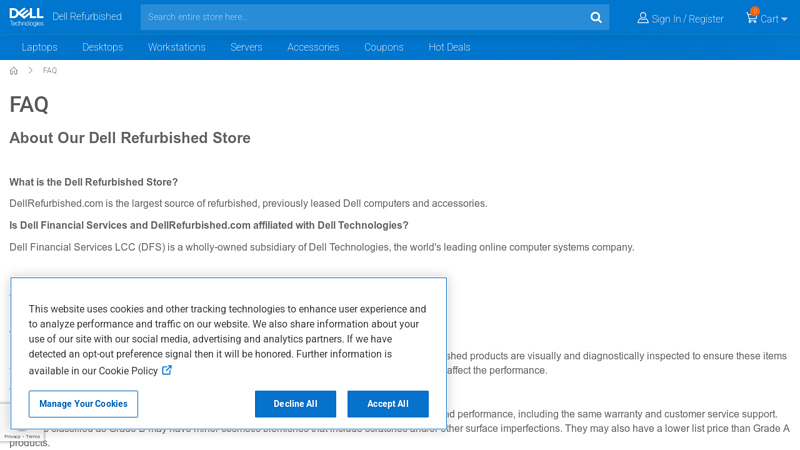Open the Hot Deals page
Image resolution: width=800 pixels, height=450 pixels.
[x=449, y=47]
